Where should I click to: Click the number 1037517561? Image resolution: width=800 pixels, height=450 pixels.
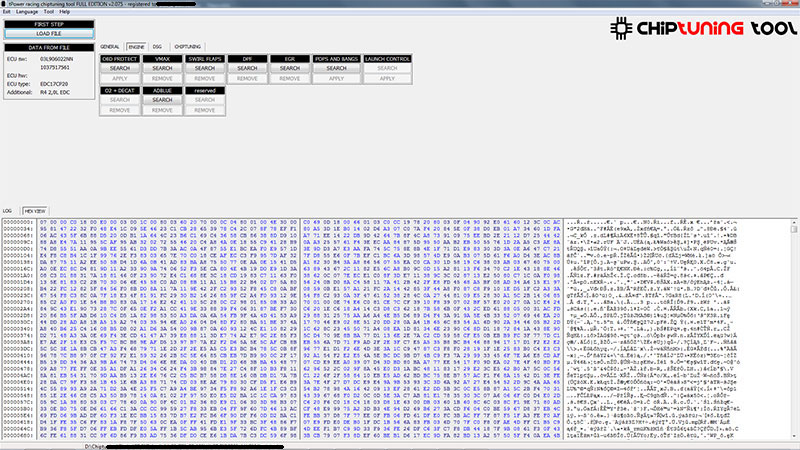click(55, 67)
